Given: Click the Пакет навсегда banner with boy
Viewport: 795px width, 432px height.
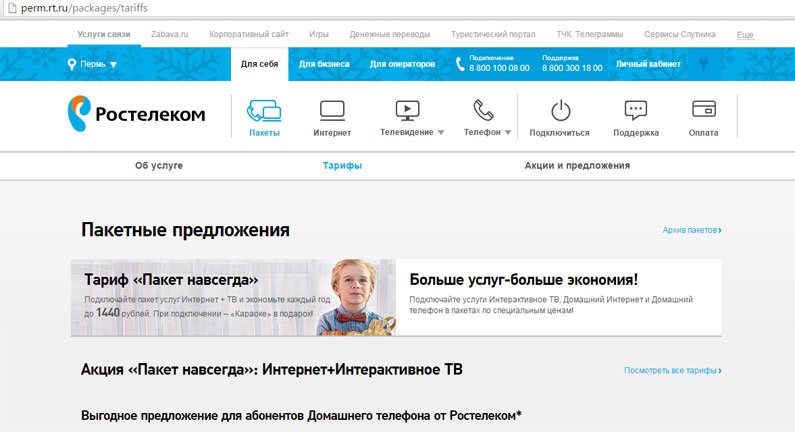Looking at the screenshot, I should (233, 298).
